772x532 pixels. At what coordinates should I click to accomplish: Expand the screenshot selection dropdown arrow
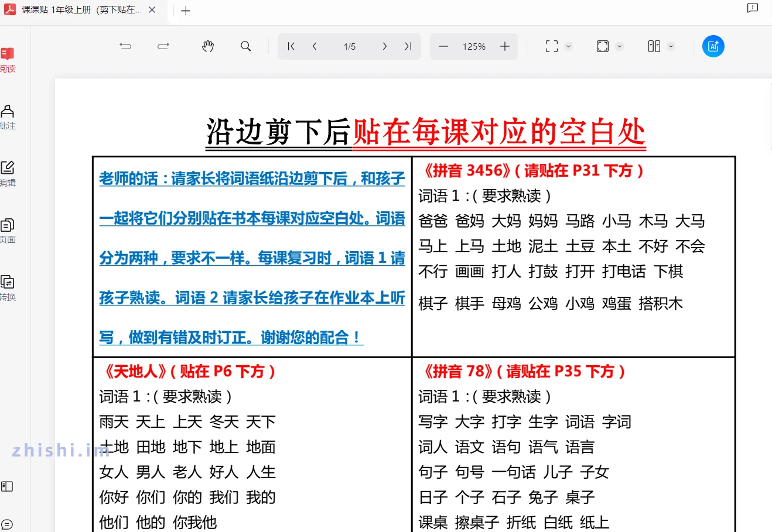point(568,47)
